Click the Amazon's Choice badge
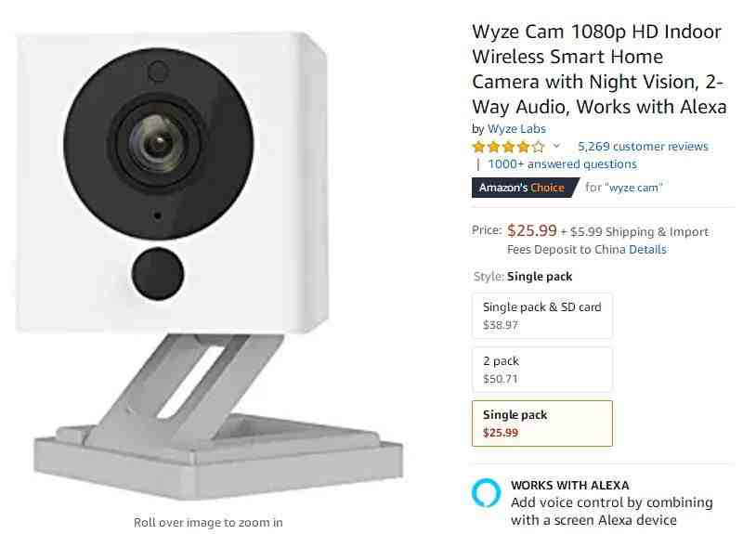This screenshot has height=534, width=756. tap(525, 188)
